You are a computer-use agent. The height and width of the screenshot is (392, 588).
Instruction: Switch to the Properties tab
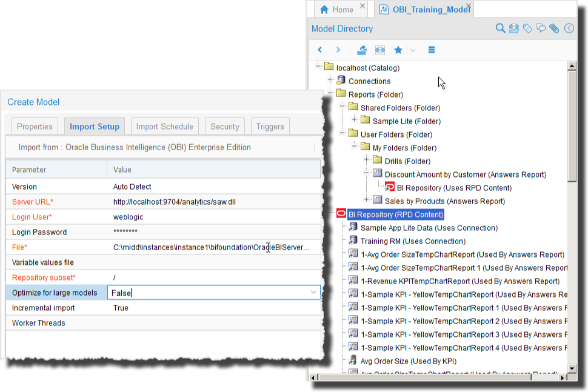(x=35, y=127)
